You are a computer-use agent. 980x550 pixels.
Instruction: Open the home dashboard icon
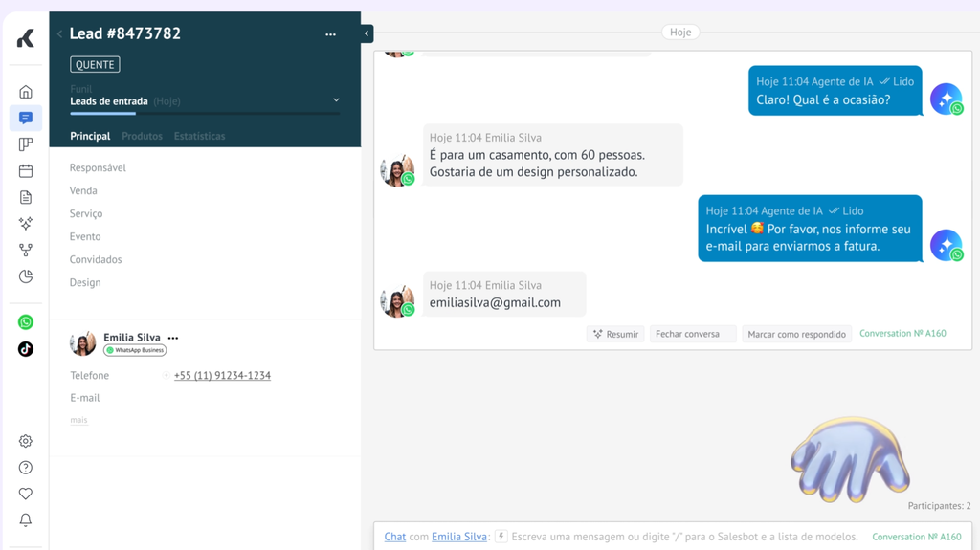click(x=26, y=92)
